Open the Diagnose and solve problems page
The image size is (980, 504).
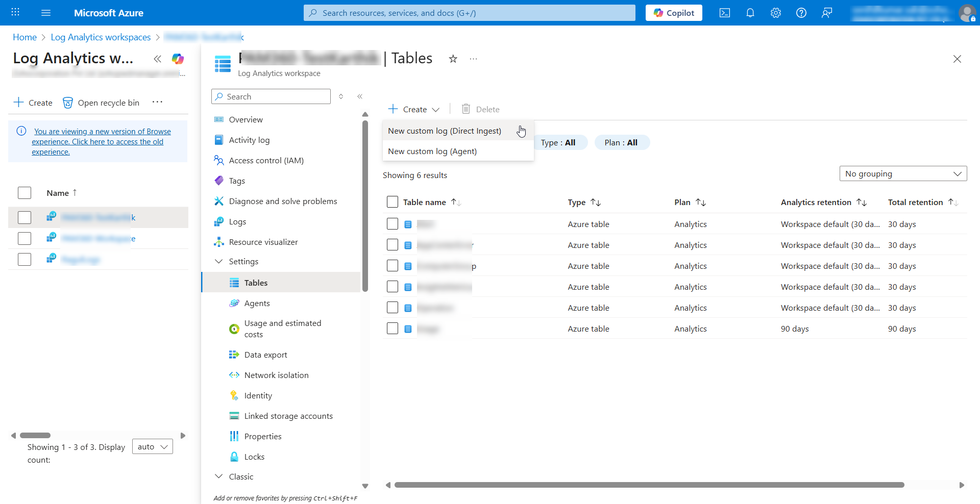(283, 201)
